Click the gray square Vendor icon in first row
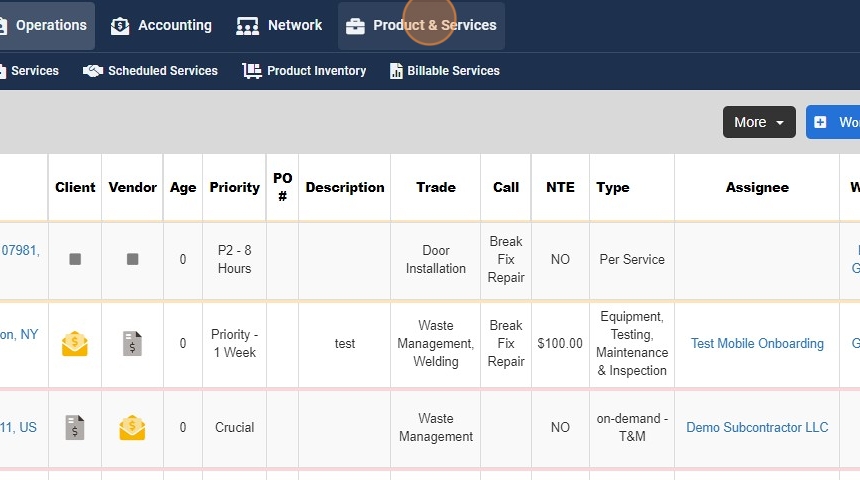This screenshot has height=480, width=860. pyautogui.click(x=133, y=259)
